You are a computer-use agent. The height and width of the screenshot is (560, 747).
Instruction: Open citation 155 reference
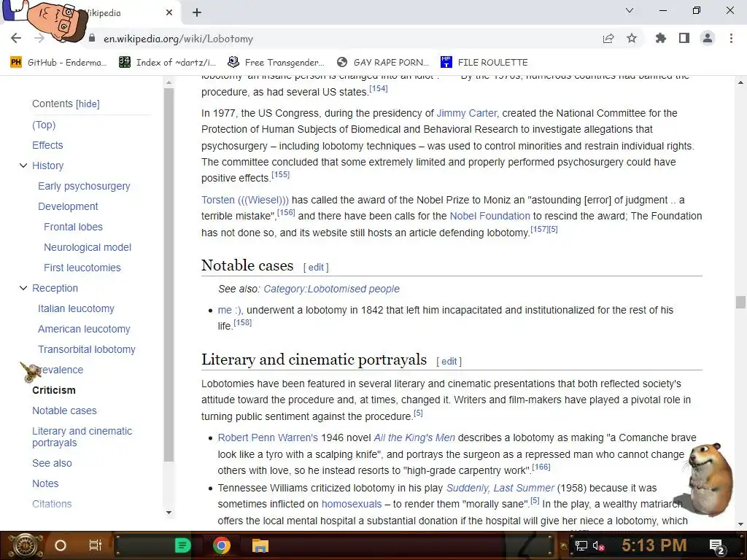coord(281,175)
